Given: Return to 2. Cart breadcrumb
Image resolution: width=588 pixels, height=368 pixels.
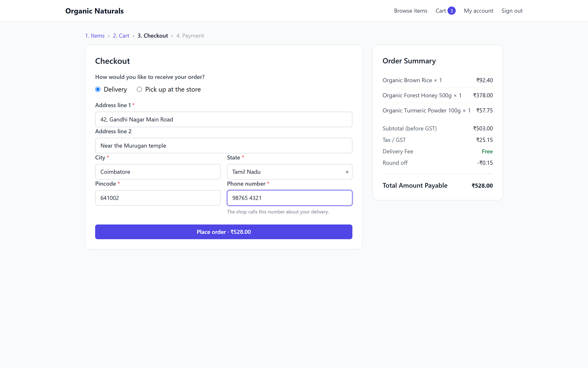Looking at the screenshot, I should 121,36.
